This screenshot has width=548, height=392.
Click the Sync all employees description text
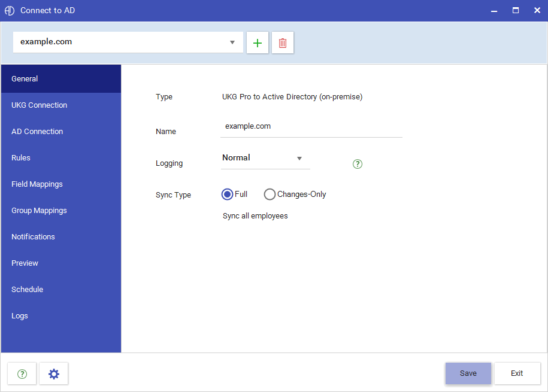[255, 216]
